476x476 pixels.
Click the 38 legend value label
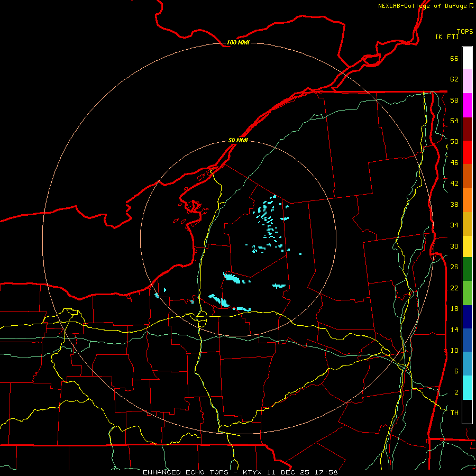[x=454, y=204]
